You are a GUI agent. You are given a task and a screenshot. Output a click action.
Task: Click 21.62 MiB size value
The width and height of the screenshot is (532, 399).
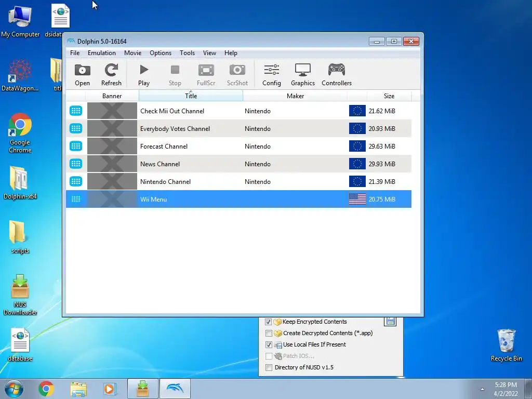382,111
